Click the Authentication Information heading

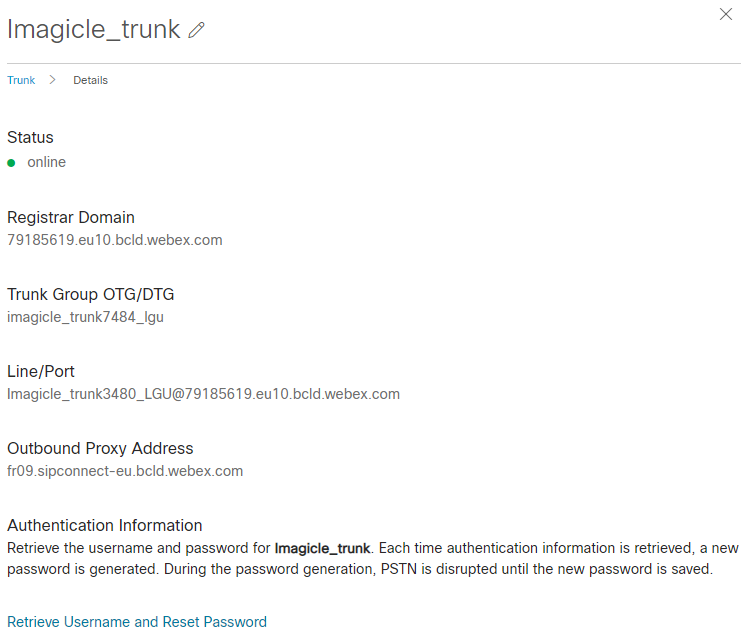tap(104, 525)
